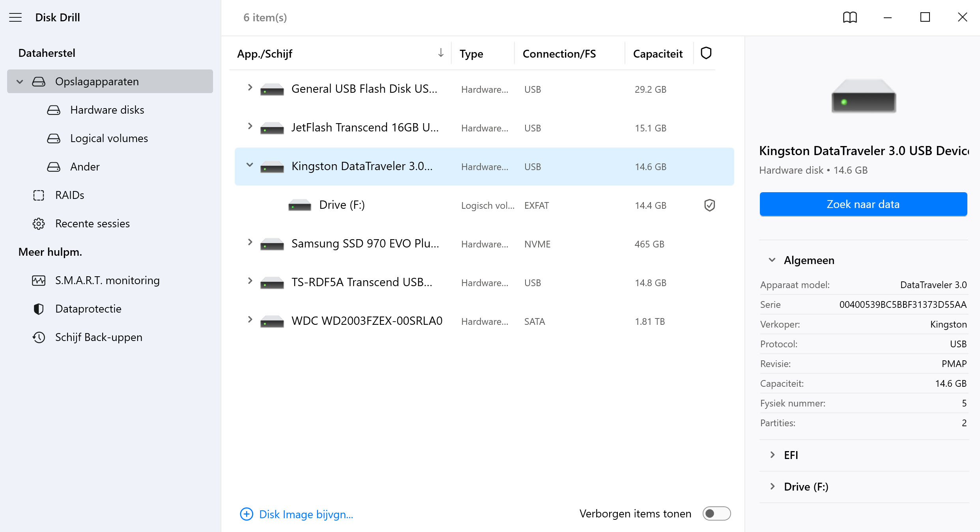The height and width of the screenshot is (532, 980).
Task: Click the TS-RDF5A Transcend drive icon
Action: pos(272,283)
